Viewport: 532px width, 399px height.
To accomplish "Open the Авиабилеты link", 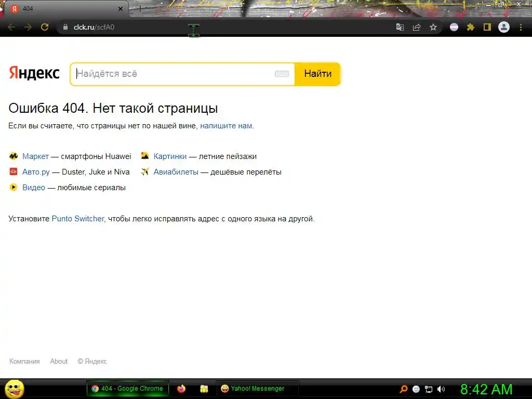I will pos(176,172).
